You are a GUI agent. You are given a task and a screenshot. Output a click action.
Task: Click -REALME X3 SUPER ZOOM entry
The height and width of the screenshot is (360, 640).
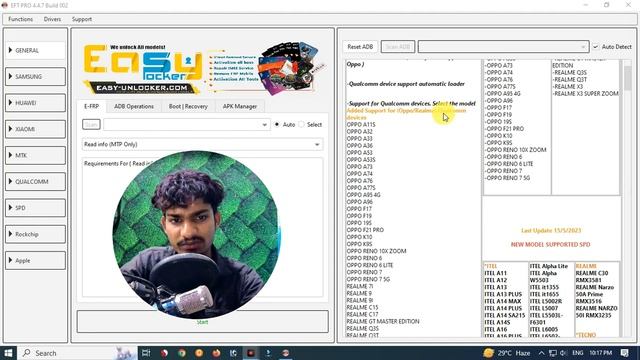(x=585, y=93)
